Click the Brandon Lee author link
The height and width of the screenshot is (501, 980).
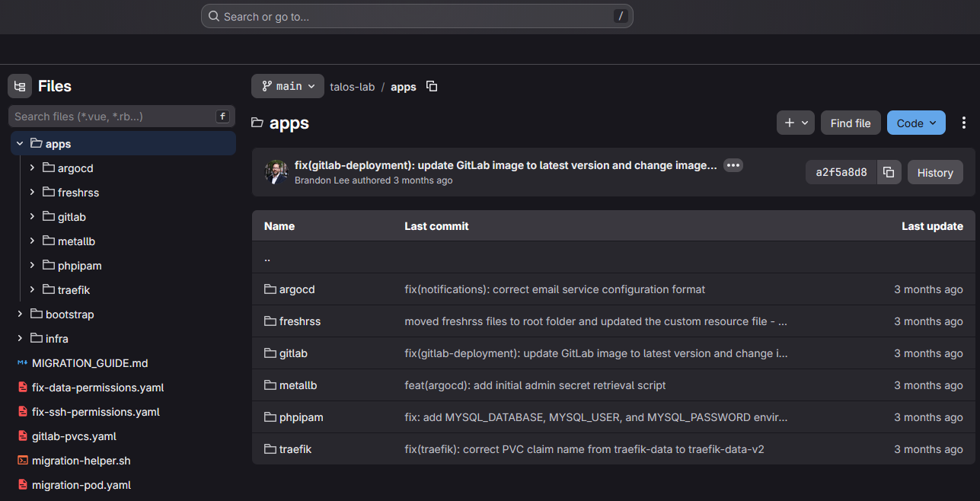(x=324, y=180)
